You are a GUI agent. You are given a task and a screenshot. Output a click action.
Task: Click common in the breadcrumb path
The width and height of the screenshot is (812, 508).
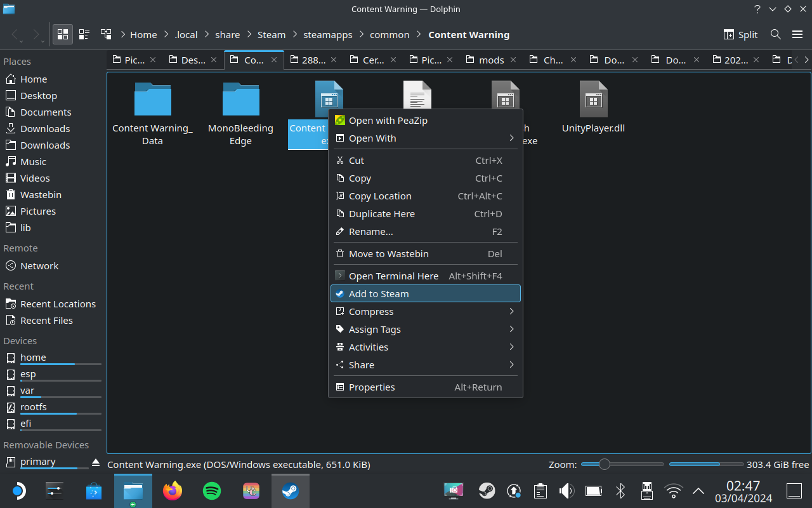pyautogui.click(x=390, y=35)
